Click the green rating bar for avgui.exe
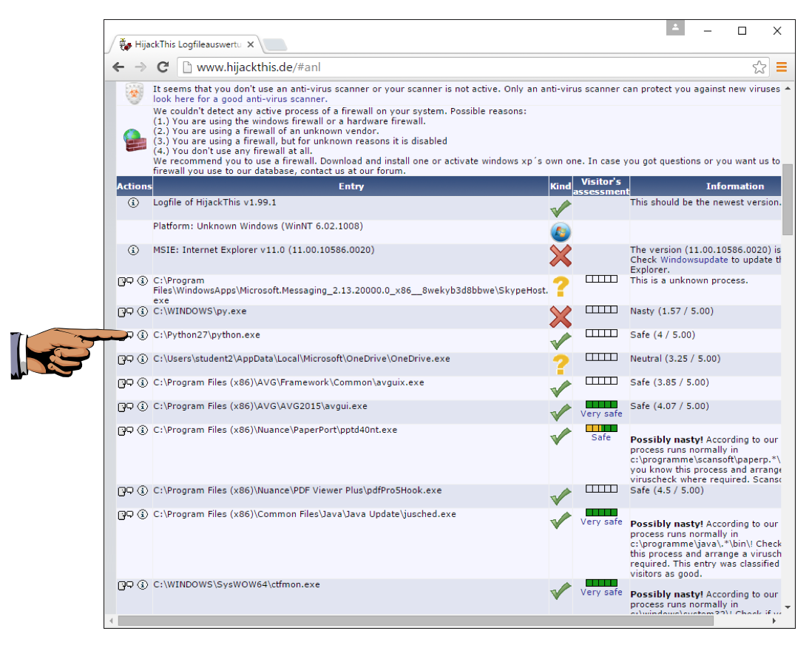This screenshot has width=812, height=648. [x=601, y=405]
